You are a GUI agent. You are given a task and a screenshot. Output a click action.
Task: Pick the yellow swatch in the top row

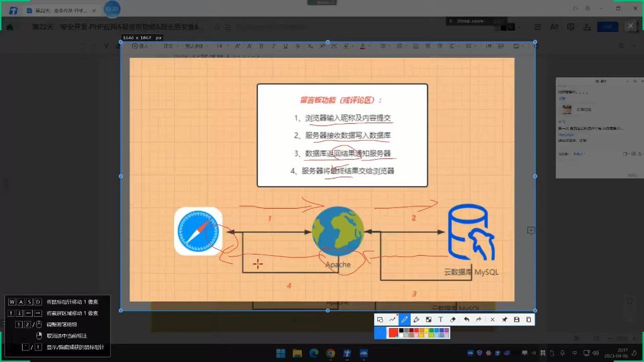click(426, 331)
